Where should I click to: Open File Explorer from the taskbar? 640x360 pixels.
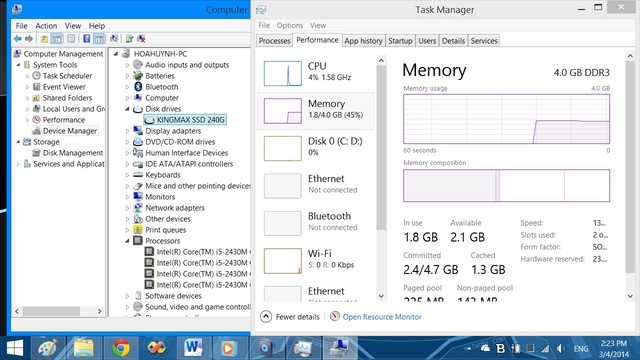[x=84, y=348]
